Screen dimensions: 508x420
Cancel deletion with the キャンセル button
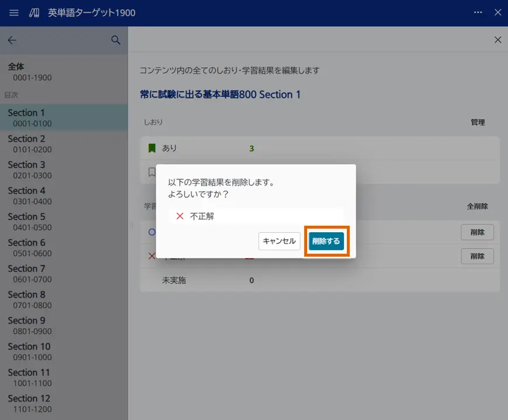[279, 241]
